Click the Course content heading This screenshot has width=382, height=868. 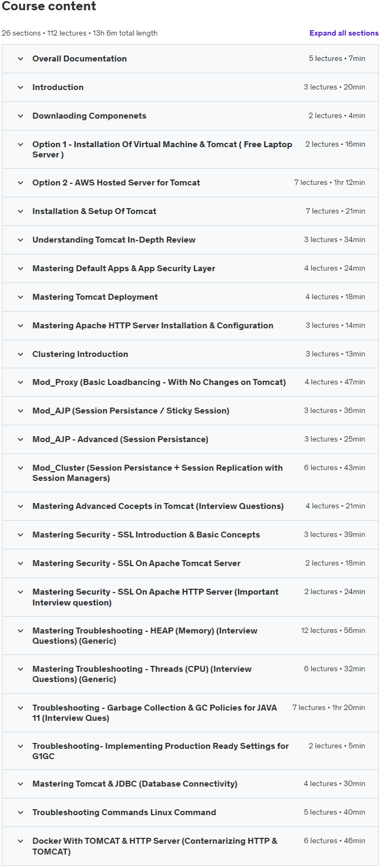tap(48, 6)
